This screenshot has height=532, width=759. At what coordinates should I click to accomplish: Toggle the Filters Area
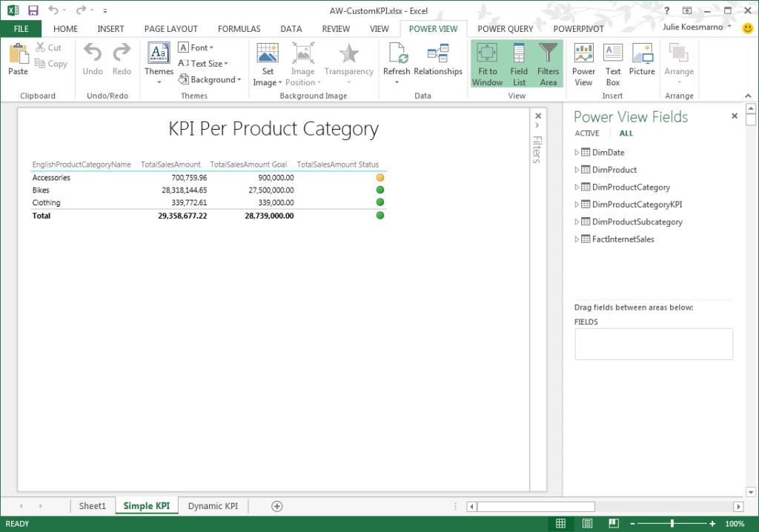click(548, 64)
